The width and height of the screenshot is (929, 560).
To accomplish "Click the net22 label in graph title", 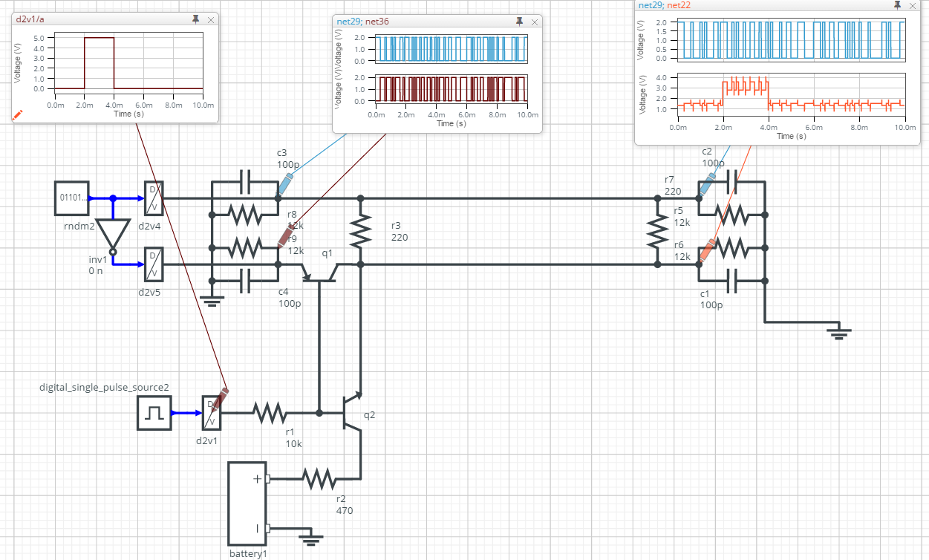I will pyautogui.click(x=679, y=5).
